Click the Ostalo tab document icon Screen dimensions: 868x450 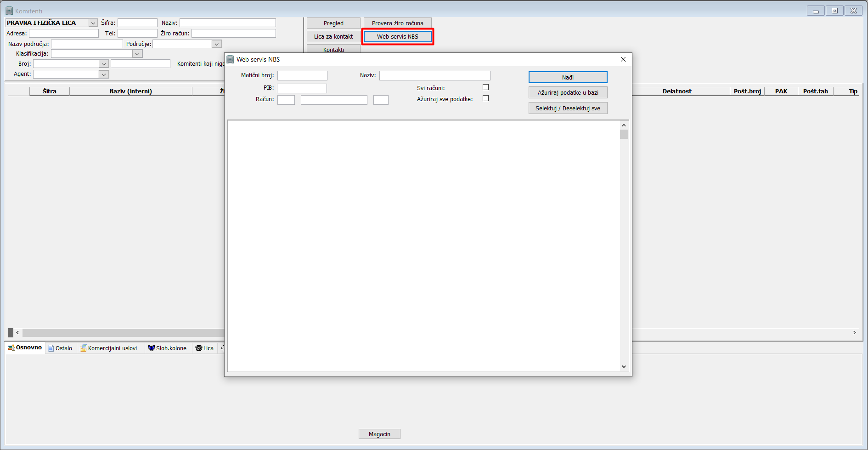click(x=51, y=348)
